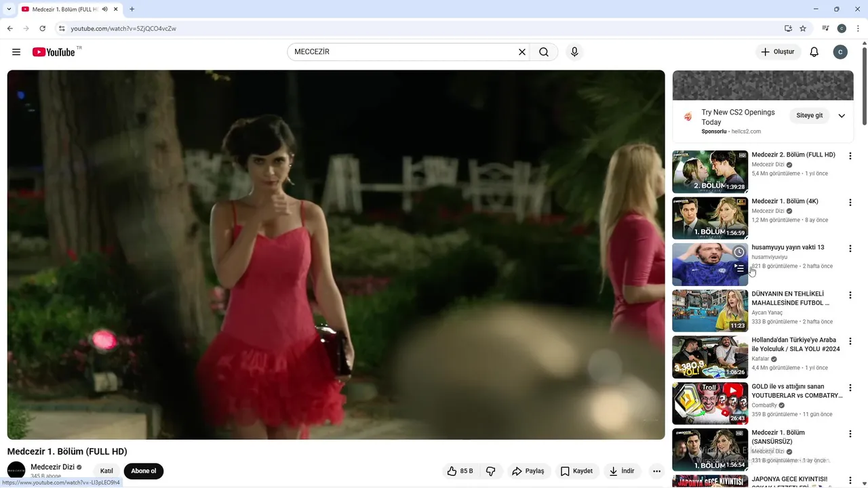Open CombatRy channel name
This screenshot has width=868, height=488.
[764, 405]
